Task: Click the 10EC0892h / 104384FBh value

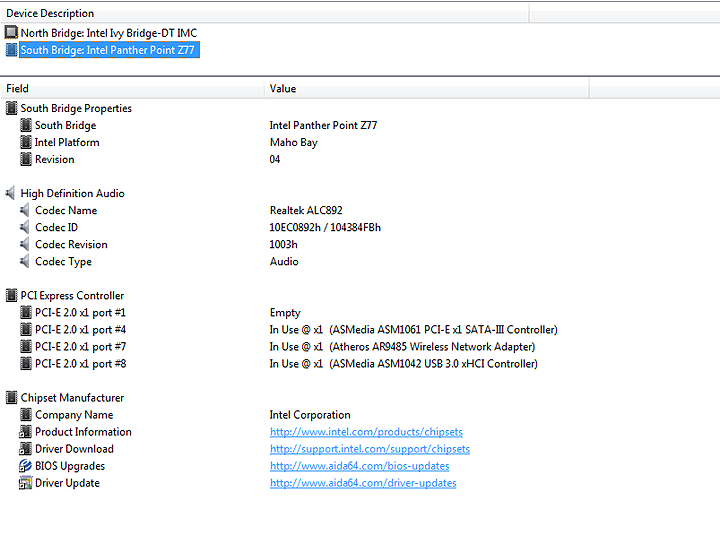Action: pyautogui.click(x=325, y=227)
